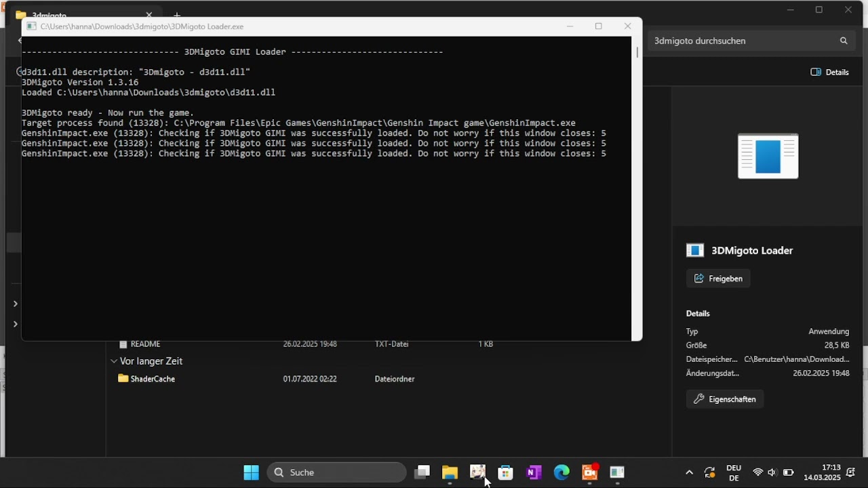Maximize the 3DMigoto Loader console window
868x488 pixels.
[598, 26]
